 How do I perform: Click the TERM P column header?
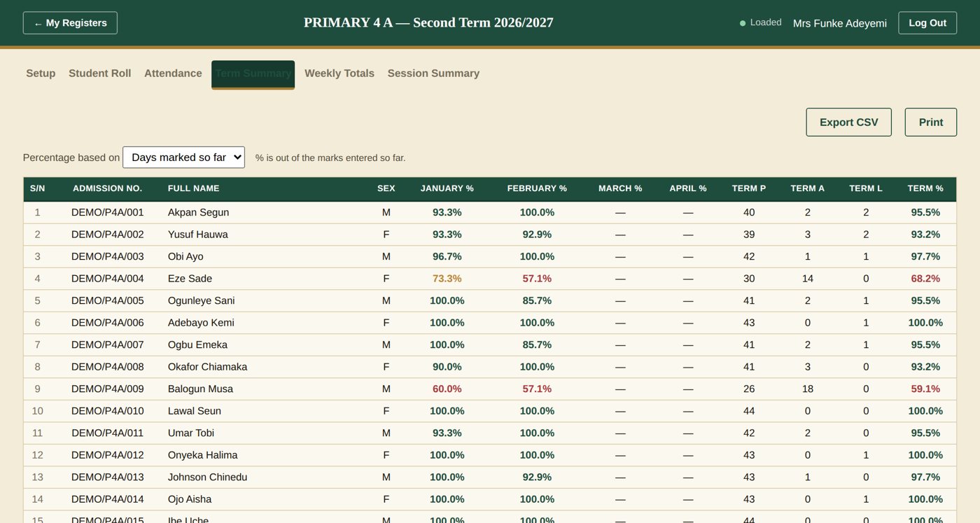pos(749,188)
